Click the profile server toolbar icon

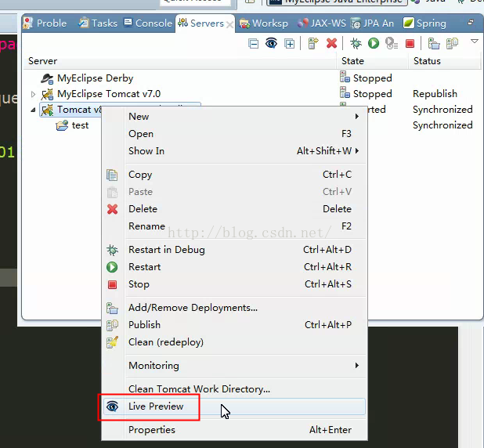pyautogui.click(x=392, y=43)
